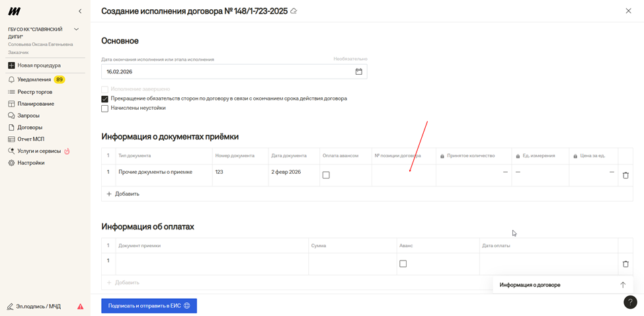Open Уведомления with bell icon

(x=34, y=79)
